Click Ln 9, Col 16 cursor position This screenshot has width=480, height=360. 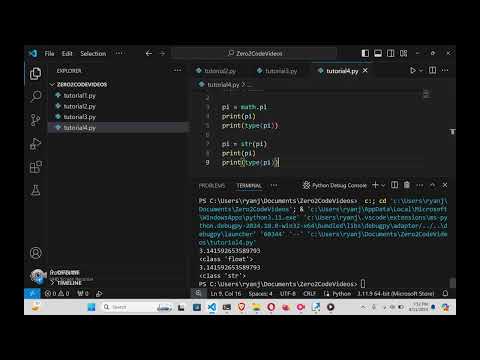[x=226, y=294]
